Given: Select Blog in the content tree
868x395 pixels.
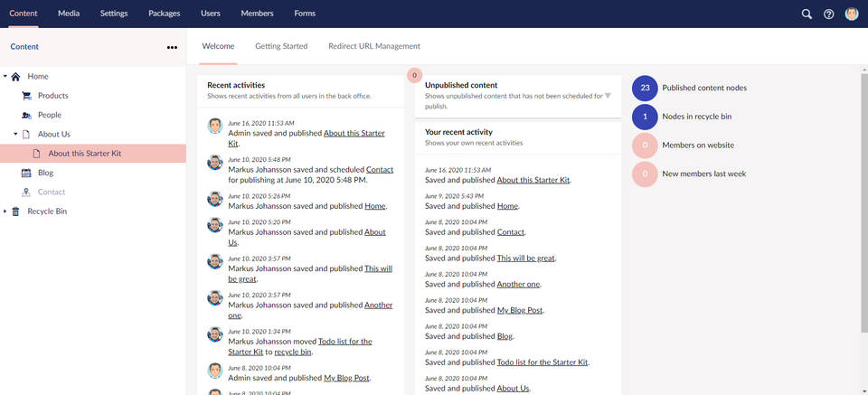Looking at the screenshot, I should click(45, 173).
